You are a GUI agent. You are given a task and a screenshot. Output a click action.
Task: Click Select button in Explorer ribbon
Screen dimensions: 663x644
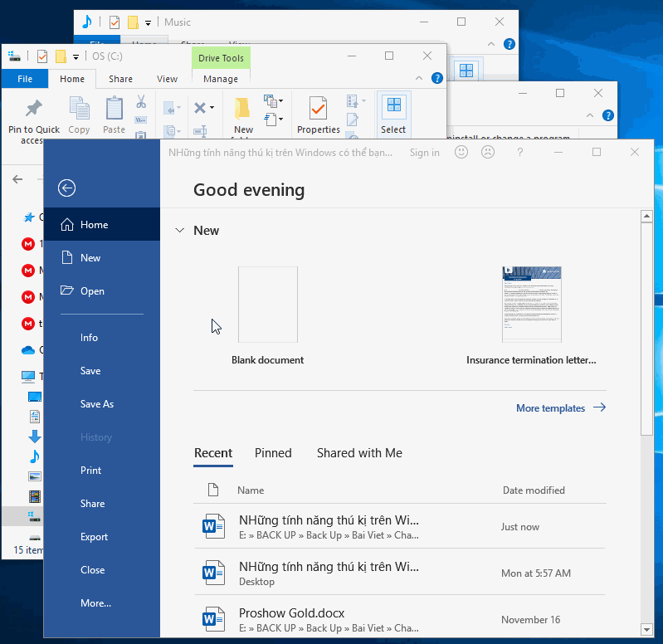click(393, 115)
